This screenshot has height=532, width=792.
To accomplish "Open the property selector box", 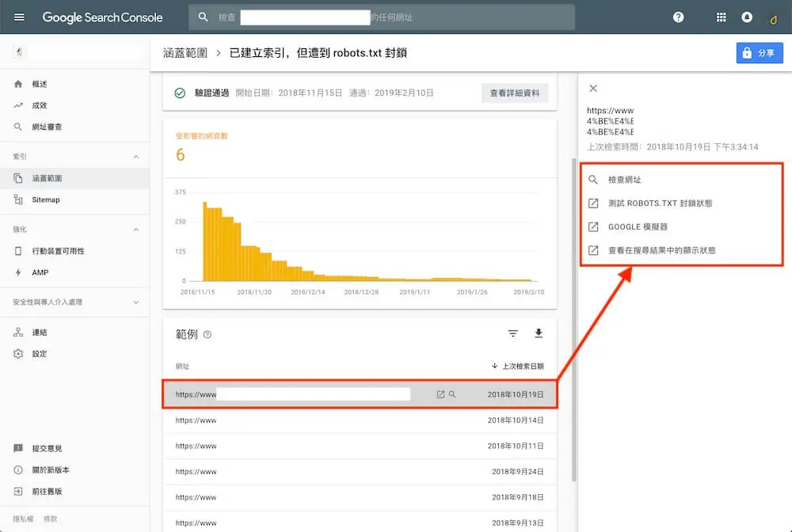I will pos(78,52).
